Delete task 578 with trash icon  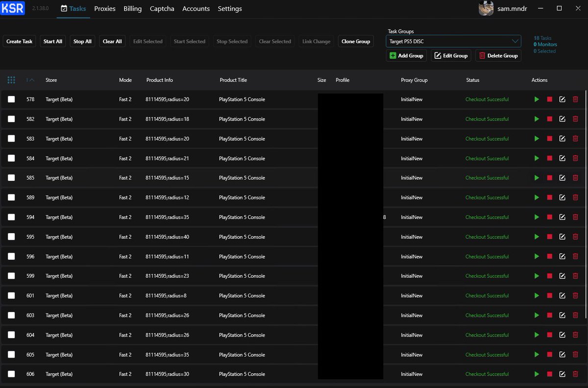(575, 99)
